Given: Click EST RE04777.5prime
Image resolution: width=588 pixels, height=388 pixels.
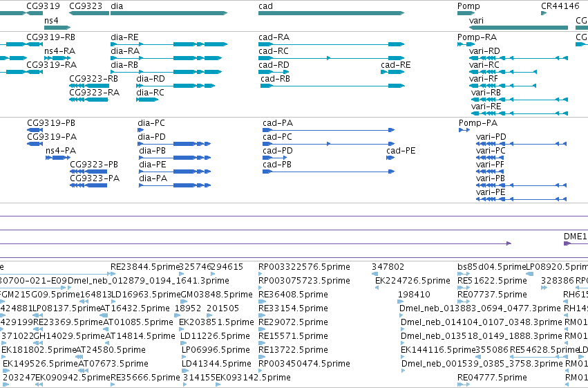Looking at the screenshot, I should pyautogui.click(x=492, y=378).
